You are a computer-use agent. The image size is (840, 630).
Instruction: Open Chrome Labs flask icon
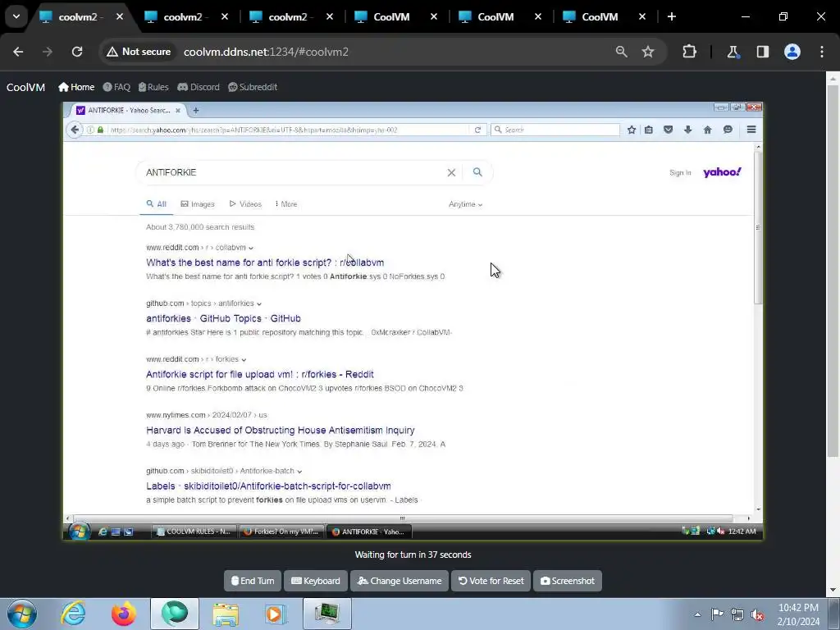(x=733, y=52)
